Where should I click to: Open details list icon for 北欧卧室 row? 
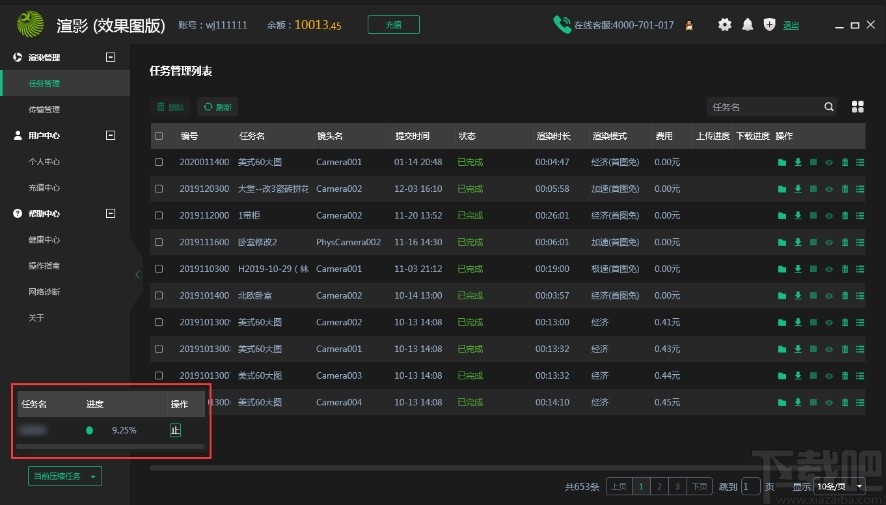pyautogui.click(x=860, y=296)
